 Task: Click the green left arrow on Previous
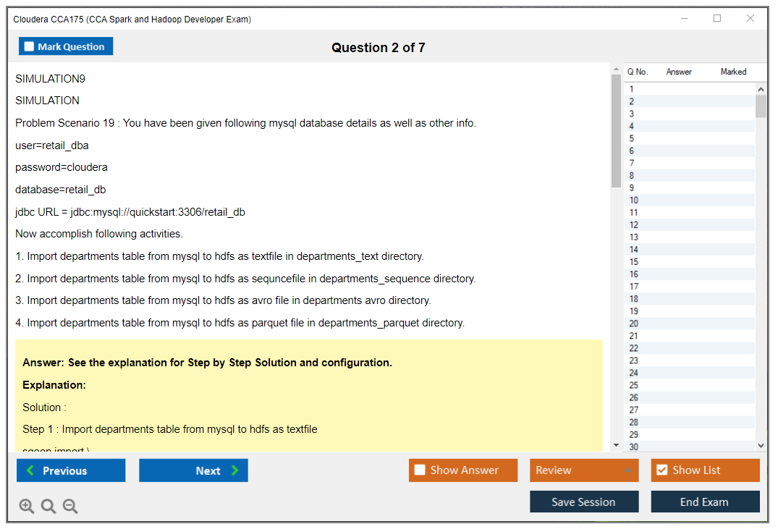(30, 470)
